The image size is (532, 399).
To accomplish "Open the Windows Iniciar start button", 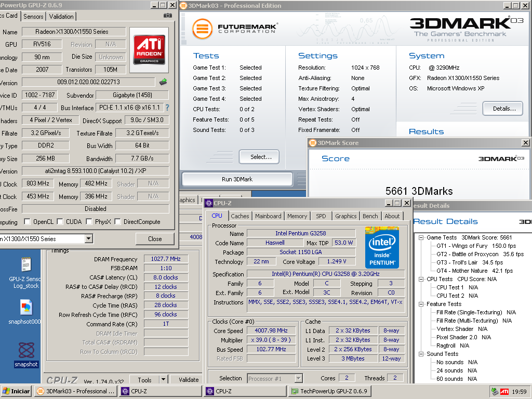I will point(16,391).
